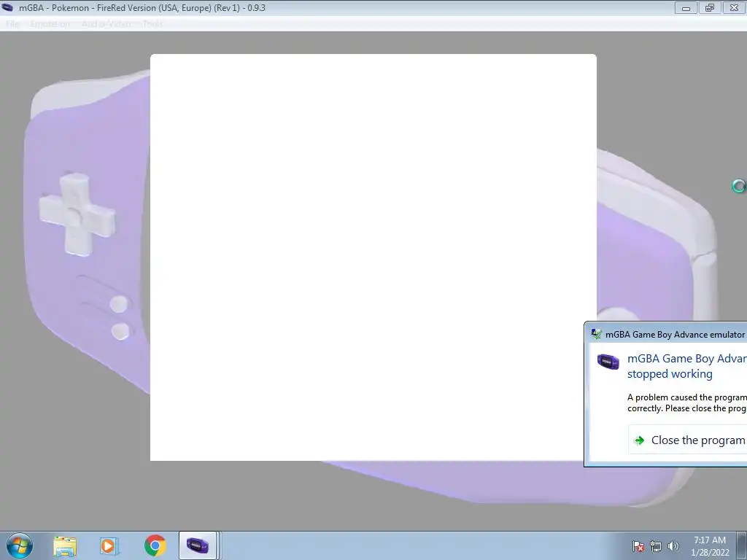Image resolution: width=747 pixels, height=560 pixels.
Task: Open the Emulation menu
Action: click(50, 24)
